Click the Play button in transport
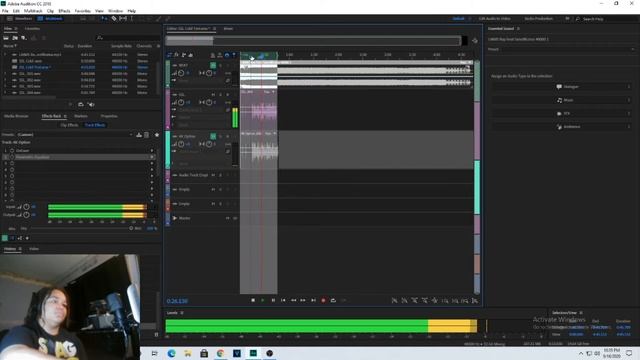 (263, 300)
